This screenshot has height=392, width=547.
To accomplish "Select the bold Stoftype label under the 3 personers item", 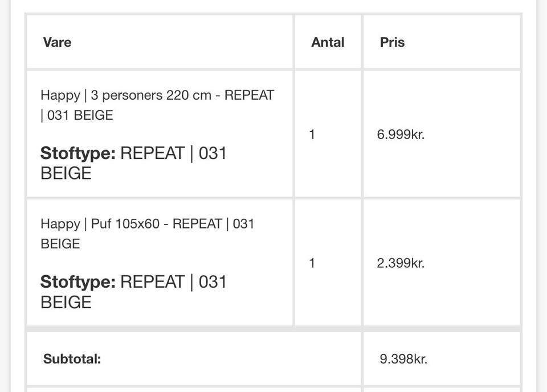I will [x=78, y=153].
